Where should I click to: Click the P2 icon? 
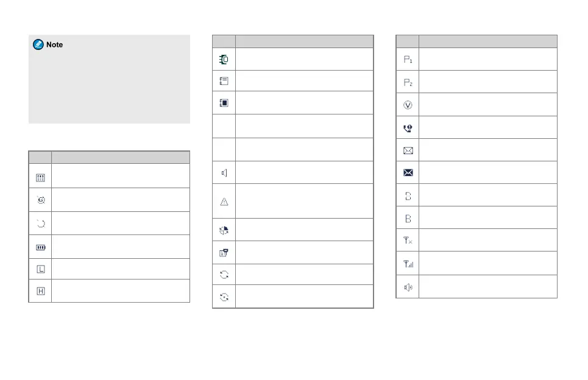(408, 82)
